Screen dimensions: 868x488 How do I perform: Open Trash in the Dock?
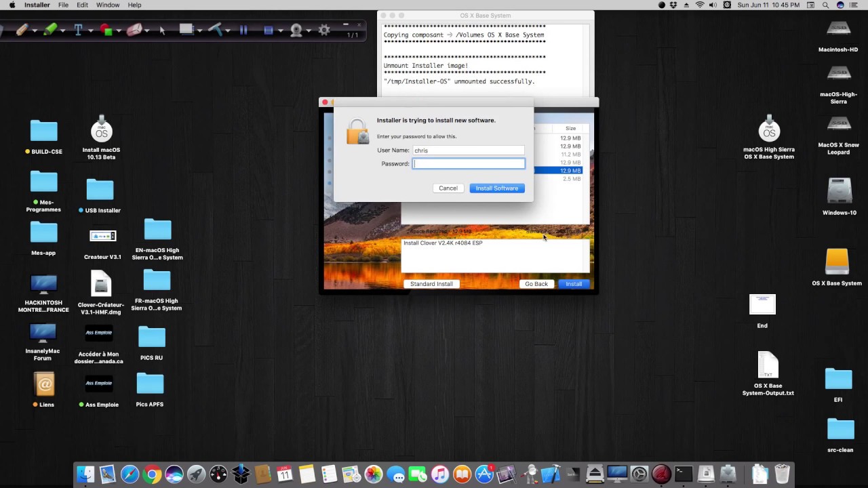click(x=782, y=474)
